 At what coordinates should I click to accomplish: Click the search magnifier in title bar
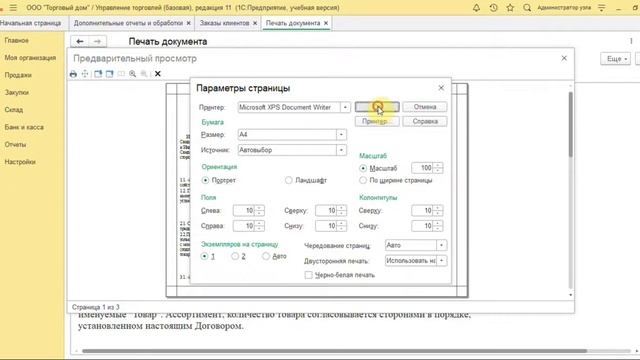(527, 8)
